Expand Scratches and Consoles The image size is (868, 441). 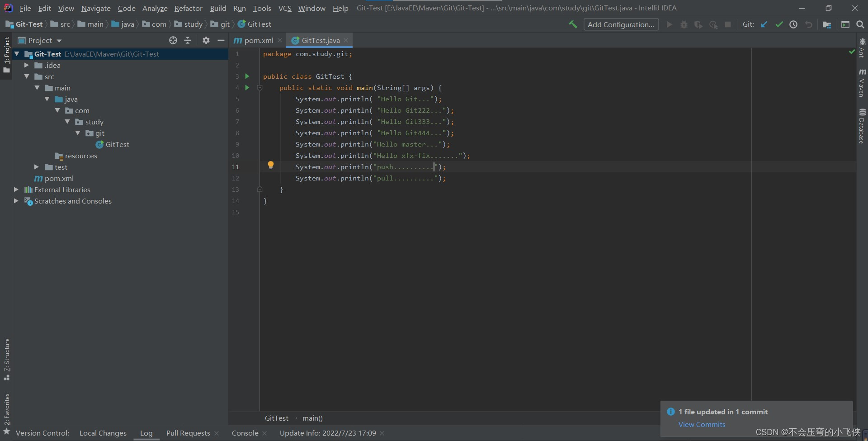(x=16, y=201)
